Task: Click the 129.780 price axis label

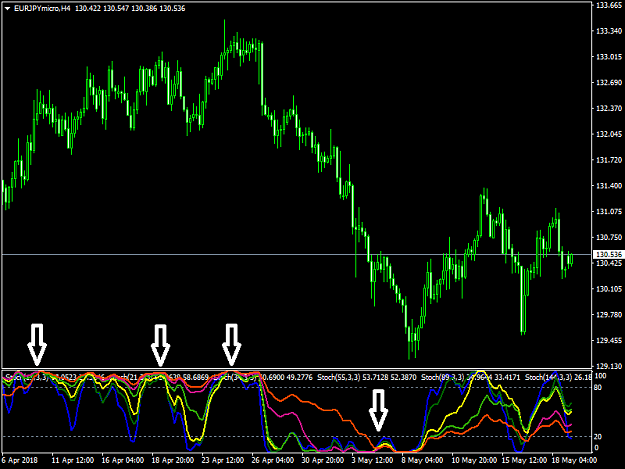Action: point(608,315)
